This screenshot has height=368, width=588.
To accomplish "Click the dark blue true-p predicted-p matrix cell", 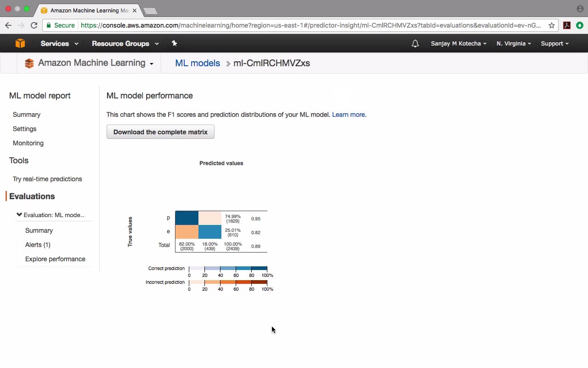I will pyautogui.click(x=187, y=218).
